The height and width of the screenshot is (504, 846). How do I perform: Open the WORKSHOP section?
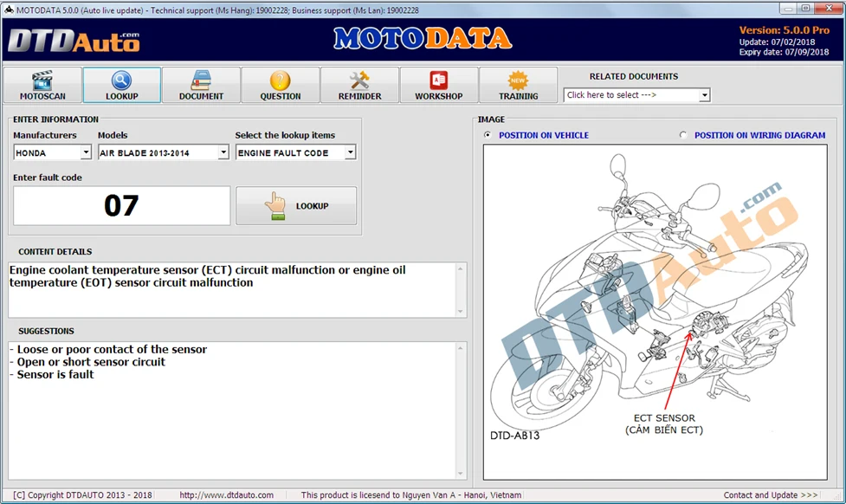pyautogui.click(x=438, y=84)
